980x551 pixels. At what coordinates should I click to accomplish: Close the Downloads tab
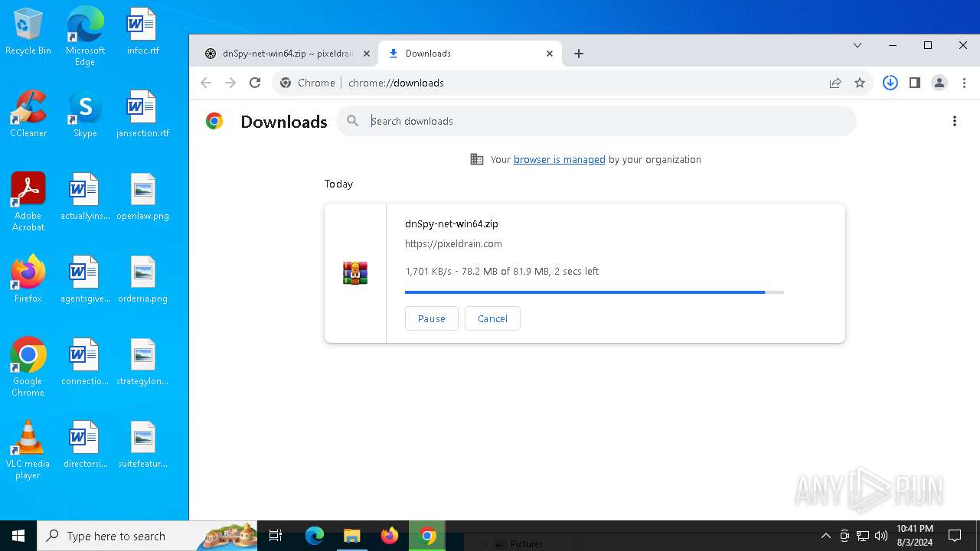coord(550,54)
